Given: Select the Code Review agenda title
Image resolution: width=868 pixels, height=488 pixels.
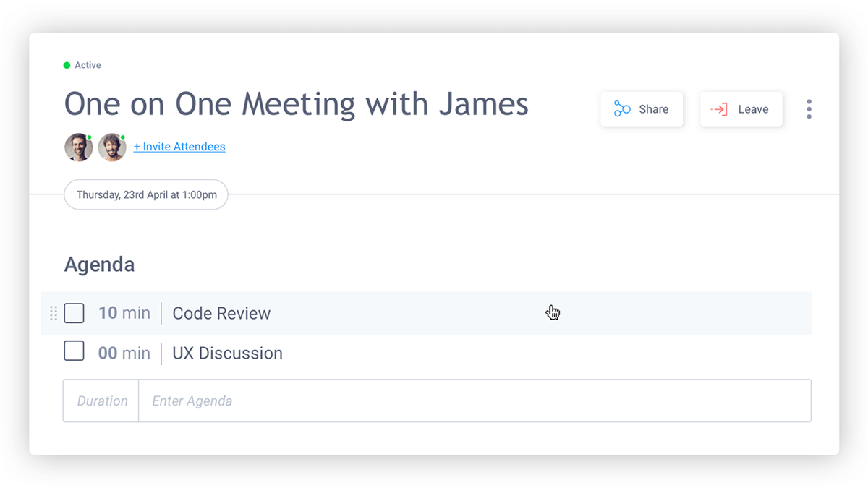Looking at the screenshot, I should click(x=221, y=313).
